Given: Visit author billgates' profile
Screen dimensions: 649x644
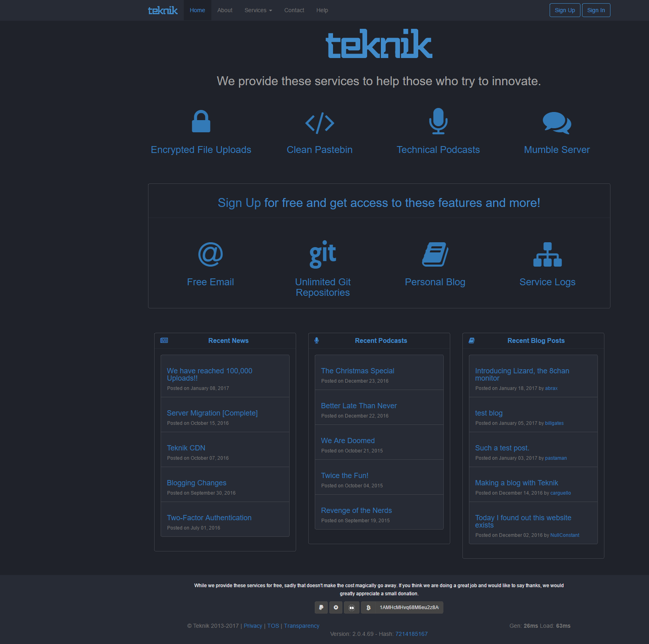Looking at the screenshot, I should [554, 423].
